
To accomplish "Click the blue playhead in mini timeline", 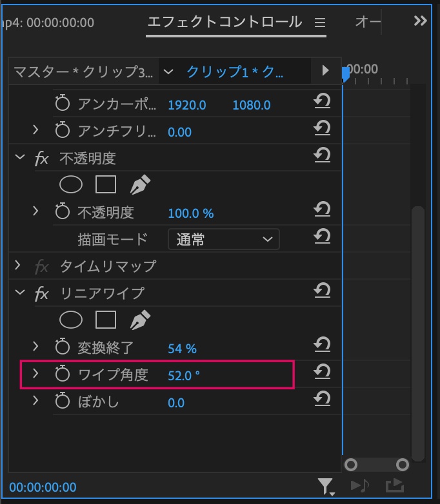I will (345, 73).
